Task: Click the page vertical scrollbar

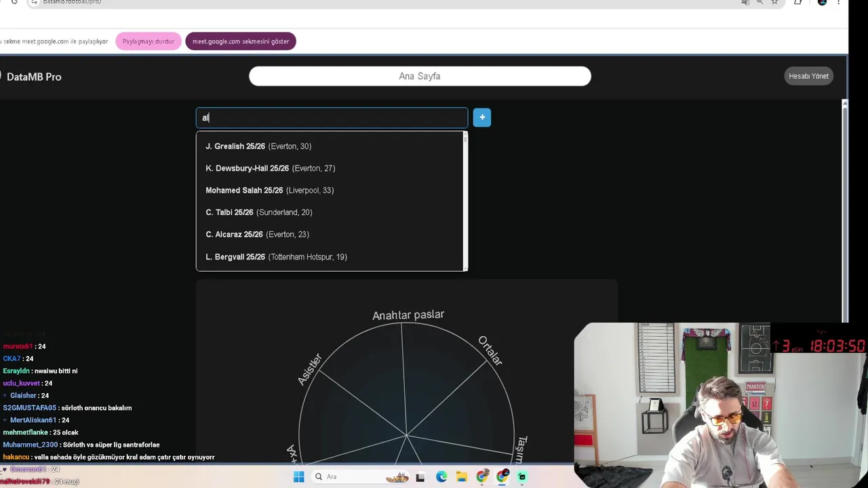Action: 844,211
